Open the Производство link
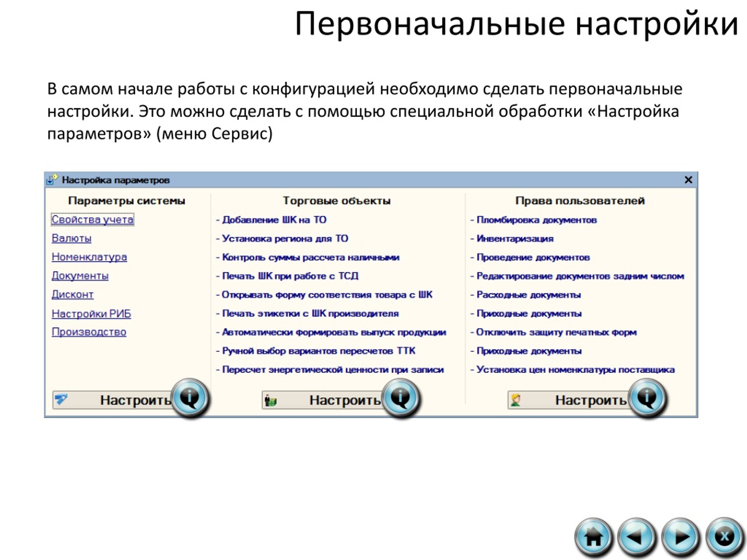The height and width of the screenshot is (560, 747). pos(89,332)
